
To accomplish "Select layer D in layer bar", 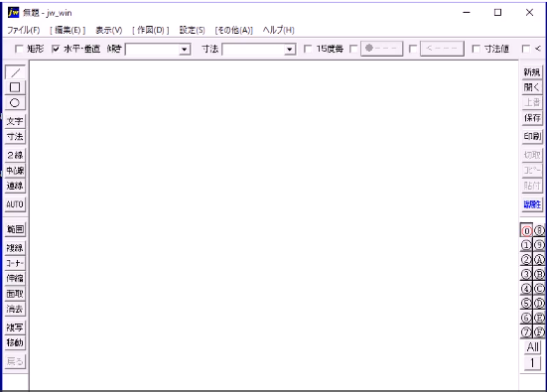I will 539,303.
